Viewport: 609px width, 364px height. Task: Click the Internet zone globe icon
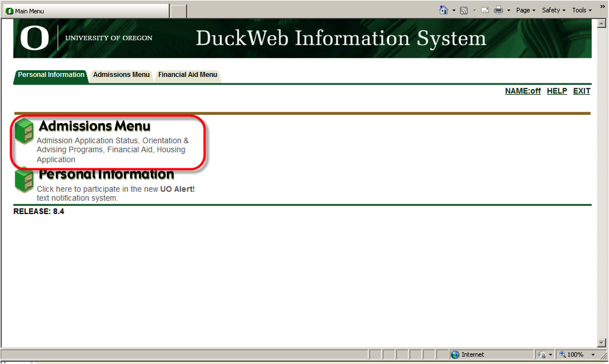[455, 354]
